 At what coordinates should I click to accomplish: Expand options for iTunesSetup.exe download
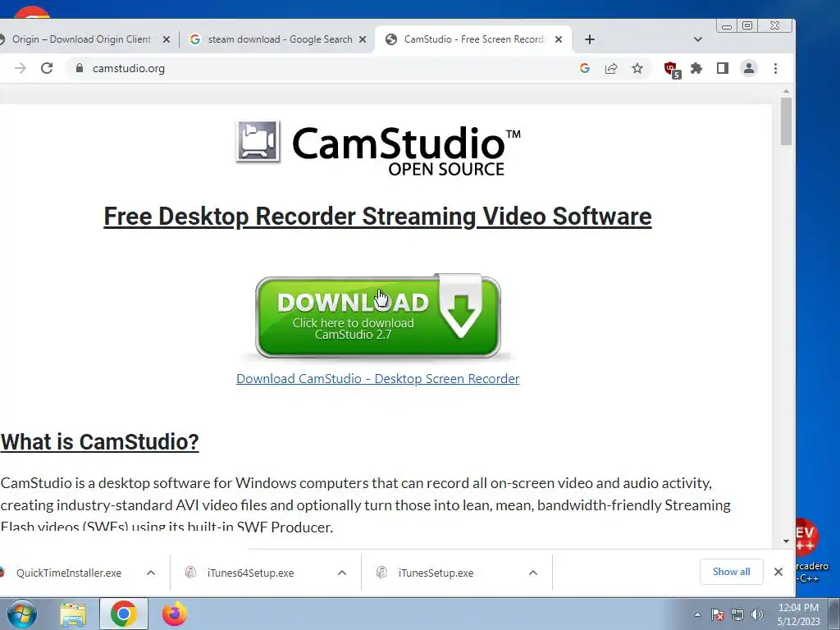[532, 573]
